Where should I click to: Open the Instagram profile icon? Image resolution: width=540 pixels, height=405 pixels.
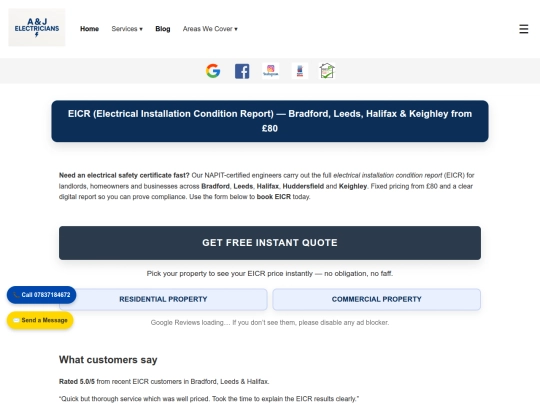pyautogui.click(x=271, y=71)
